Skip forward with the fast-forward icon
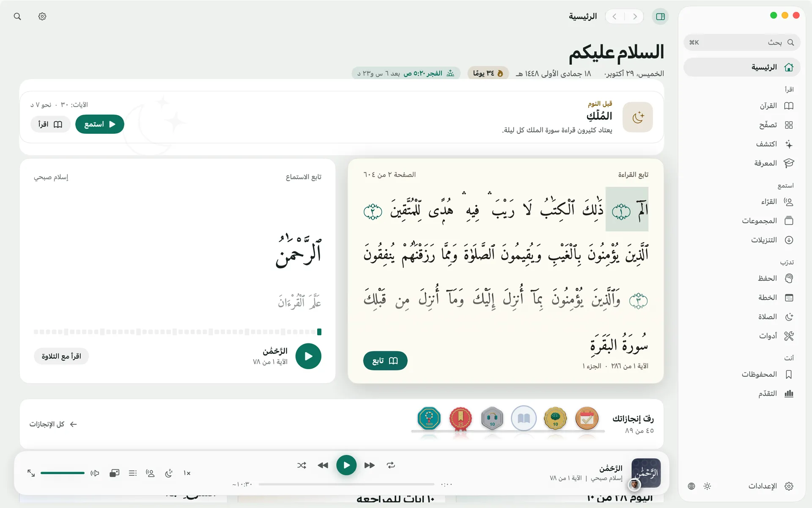The width and height of the screenshot is (812, 508). [x=369, y=465]
